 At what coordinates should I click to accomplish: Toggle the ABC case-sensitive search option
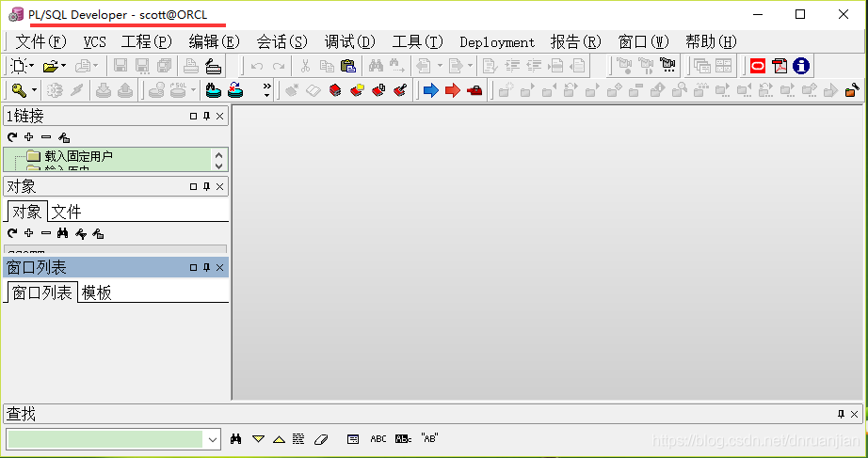pos(378,439)
